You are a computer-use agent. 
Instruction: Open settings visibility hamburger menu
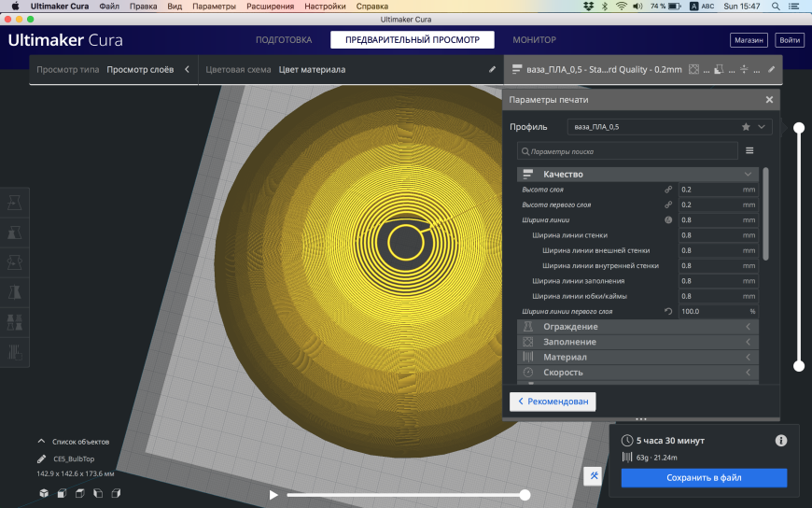(x=749, y=151)
